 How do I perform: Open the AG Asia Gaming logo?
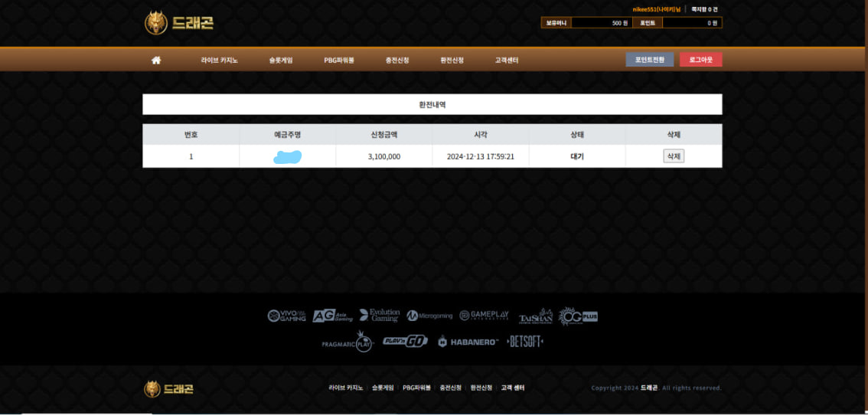tap(332, 316)
